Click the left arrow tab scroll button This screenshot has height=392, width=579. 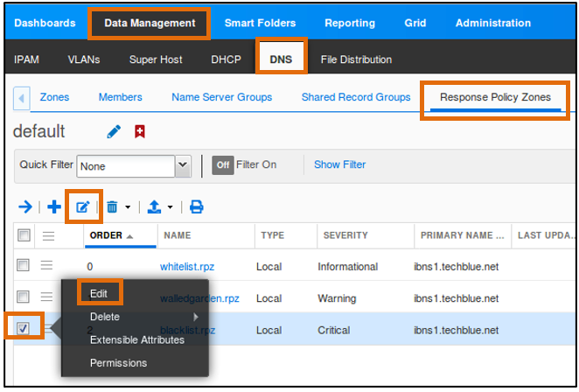pyautogui.click(x=21, y=98)
